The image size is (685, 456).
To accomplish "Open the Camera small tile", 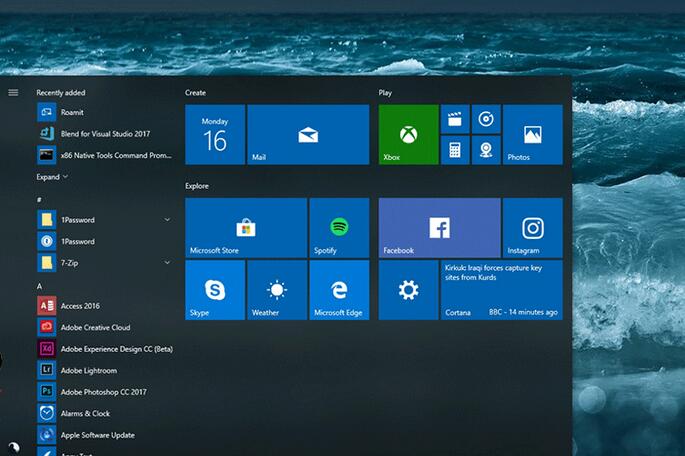I will 486,150.
